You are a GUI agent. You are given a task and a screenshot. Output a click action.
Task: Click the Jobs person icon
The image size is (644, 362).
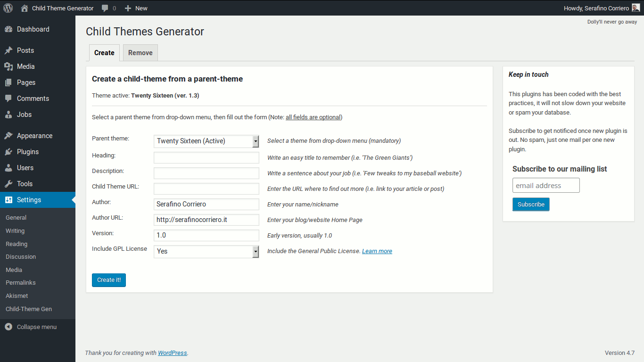click(8, 115)
